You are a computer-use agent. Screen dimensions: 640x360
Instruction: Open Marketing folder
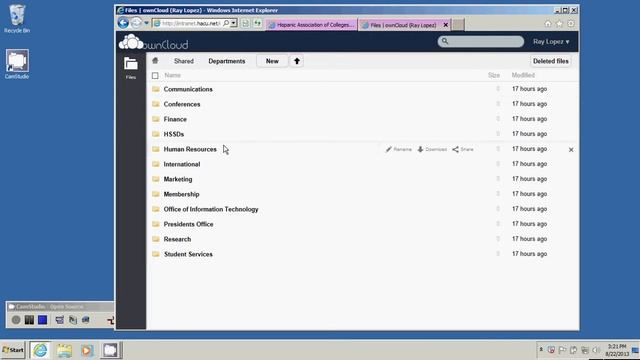pos(178,179)
